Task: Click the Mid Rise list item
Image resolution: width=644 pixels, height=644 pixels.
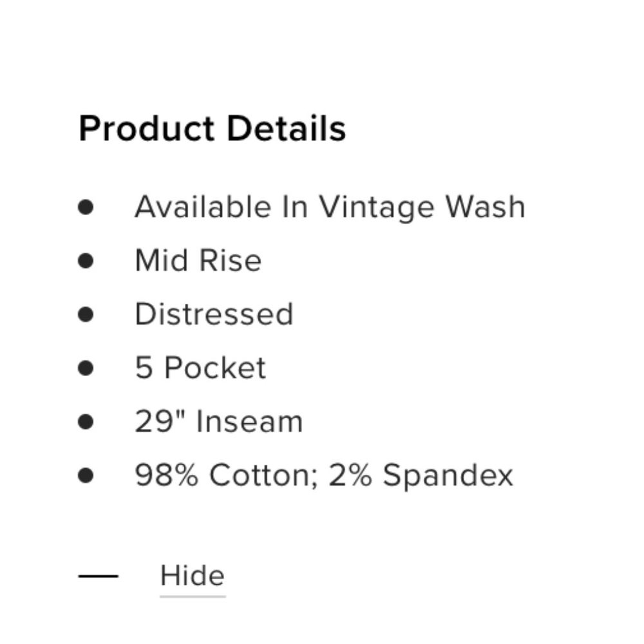Action: pyautogui.click(x=198, y=261)
